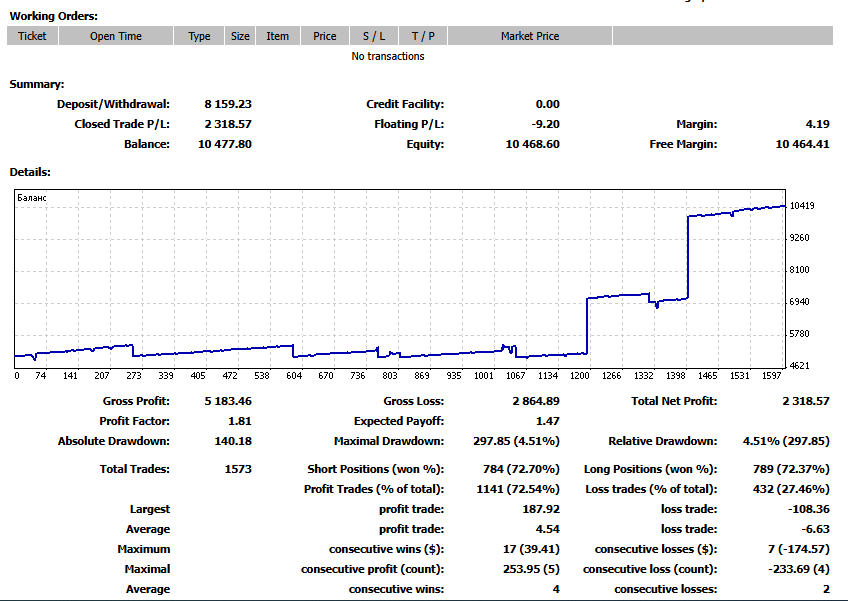Select the Equity value 10 468.60
The image size is (848, 601).
coord(533,144)
